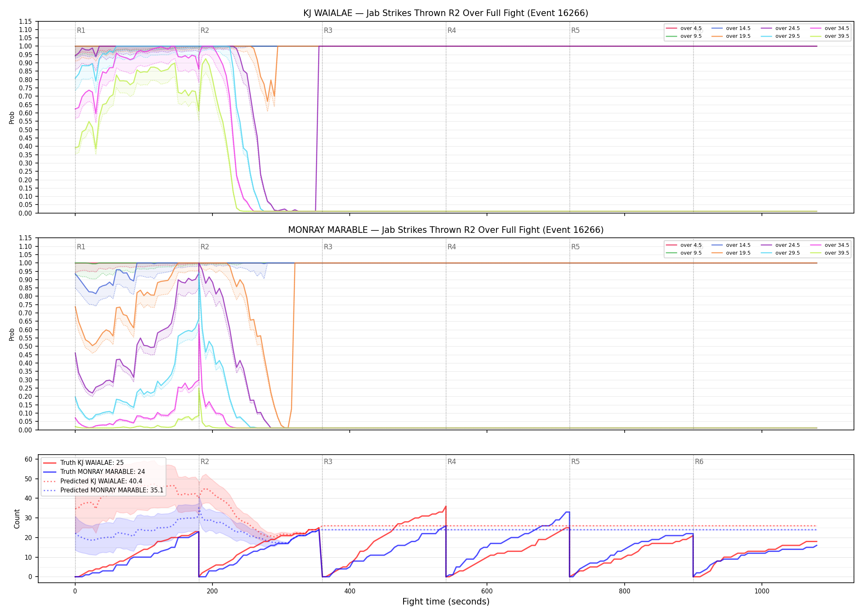Select 'over 19.5' legend item in middle chart
The height and width of the screenshot is (616, 863).
coord(731,253)
